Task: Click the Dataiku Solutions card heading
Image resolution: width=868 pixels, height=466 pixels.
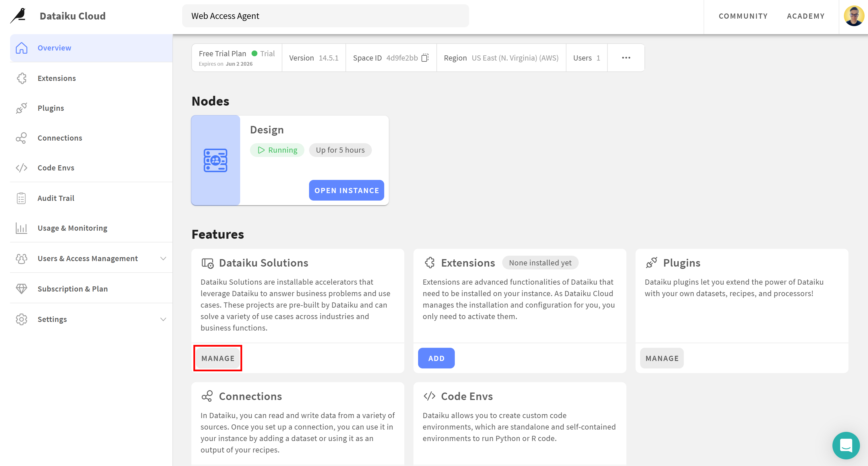Action: (263, 263)
